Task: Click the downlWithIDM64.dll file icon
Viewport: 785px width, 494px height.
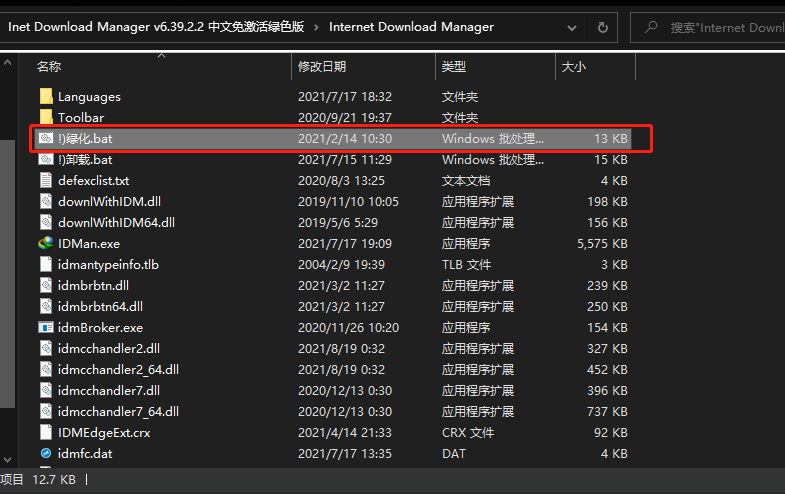Action: pyautogui.click(x=46, y=222)
